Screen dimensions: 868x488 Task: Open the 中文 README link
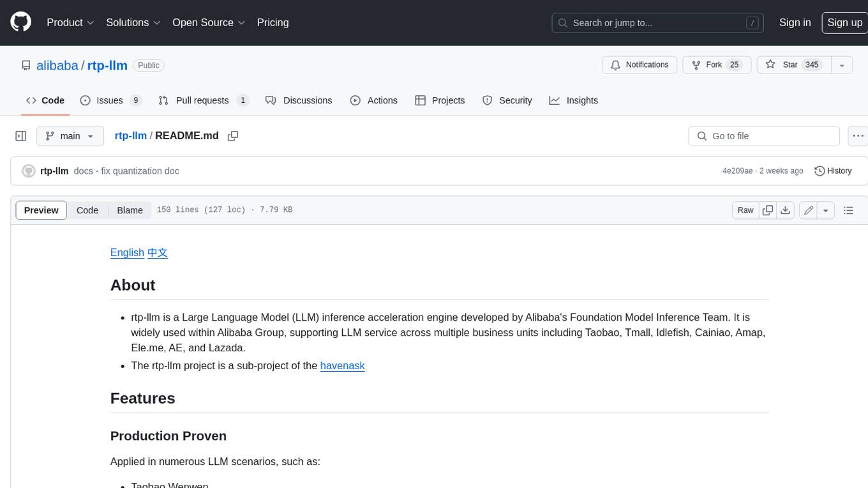click(x=158, y=252)
